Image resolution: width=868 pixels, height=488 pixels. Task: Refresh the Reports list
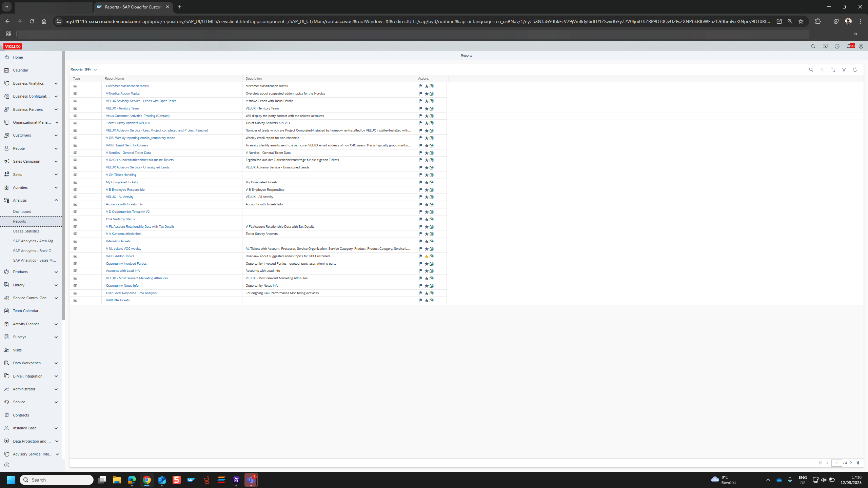point(855,69)
